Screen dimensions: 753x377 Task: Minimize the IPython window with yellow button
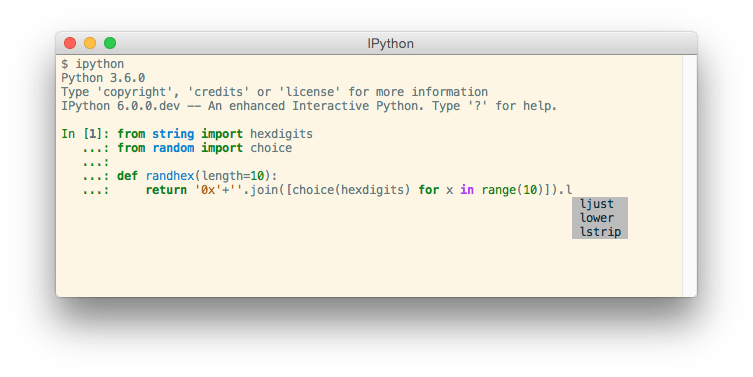point(90,43)
